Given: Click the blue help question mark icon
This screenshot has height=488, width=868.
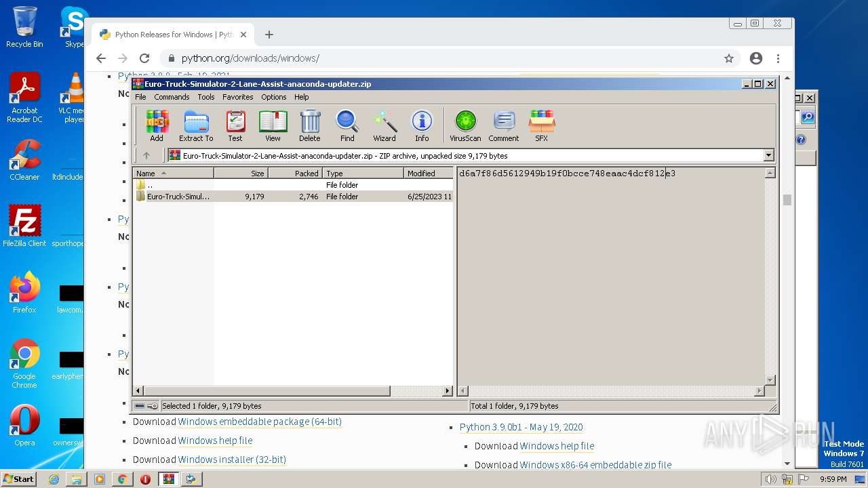Looking at the screenshot, I should 801,140.
